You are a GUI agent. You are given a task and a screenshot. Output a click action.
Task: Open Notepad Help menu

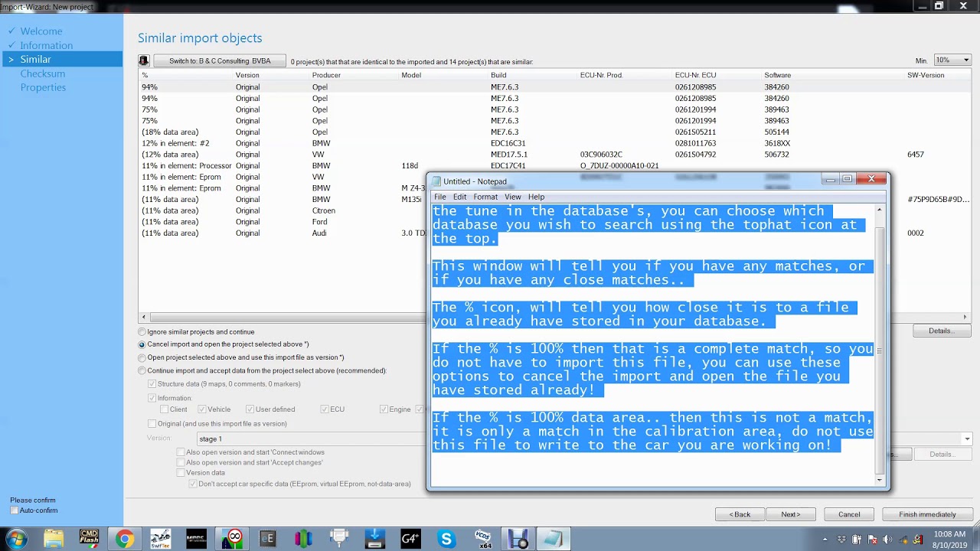click(536, 197)
